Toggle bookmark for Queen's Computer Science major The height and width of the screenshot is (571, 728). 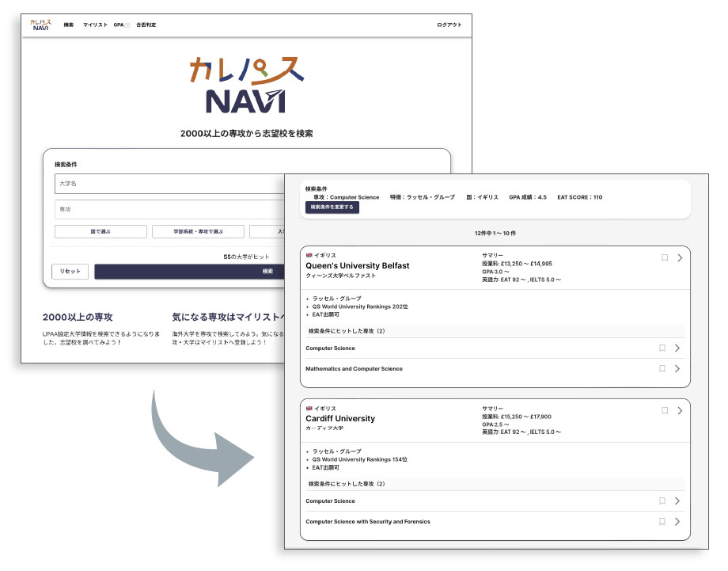[x=662, y=348]
